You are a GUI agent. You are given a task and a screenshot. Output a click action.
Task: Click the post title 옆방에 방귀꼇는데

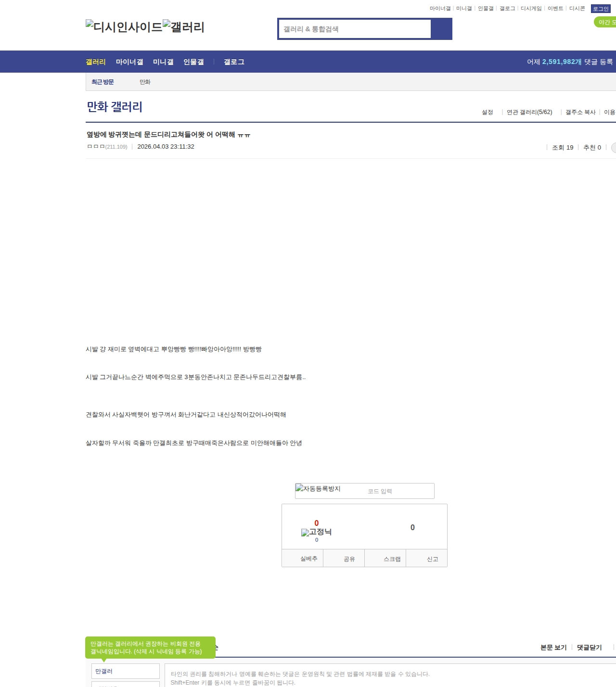pyautogui.click(x=168, y=135)
